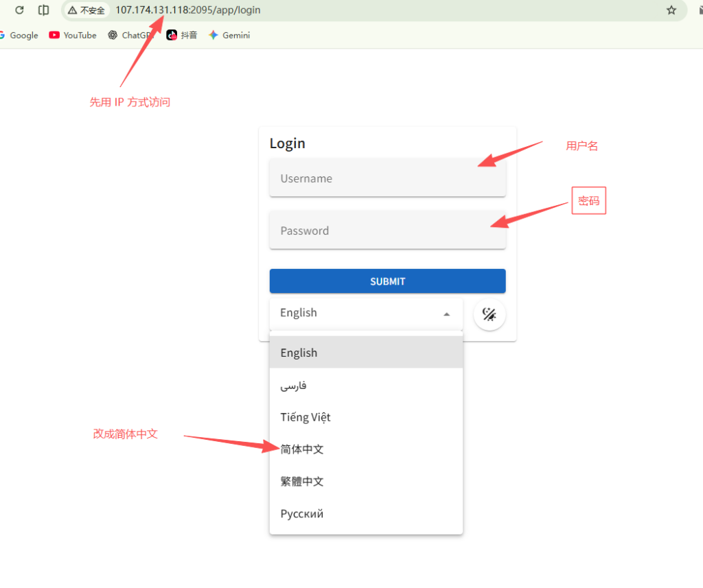Open the Google bookmark
This screenshot has width=703, height=588.
coord(19,35)
